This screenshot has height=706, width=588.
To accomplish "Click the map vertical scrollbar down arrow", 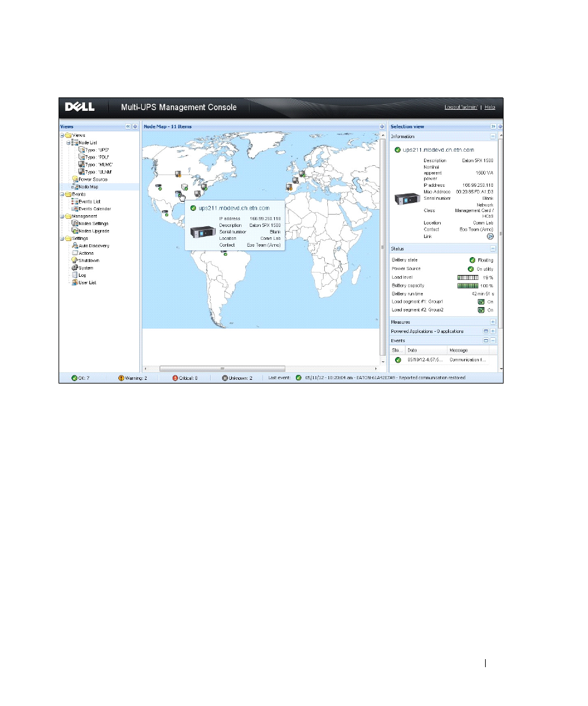I will click(x=383, y=361).
